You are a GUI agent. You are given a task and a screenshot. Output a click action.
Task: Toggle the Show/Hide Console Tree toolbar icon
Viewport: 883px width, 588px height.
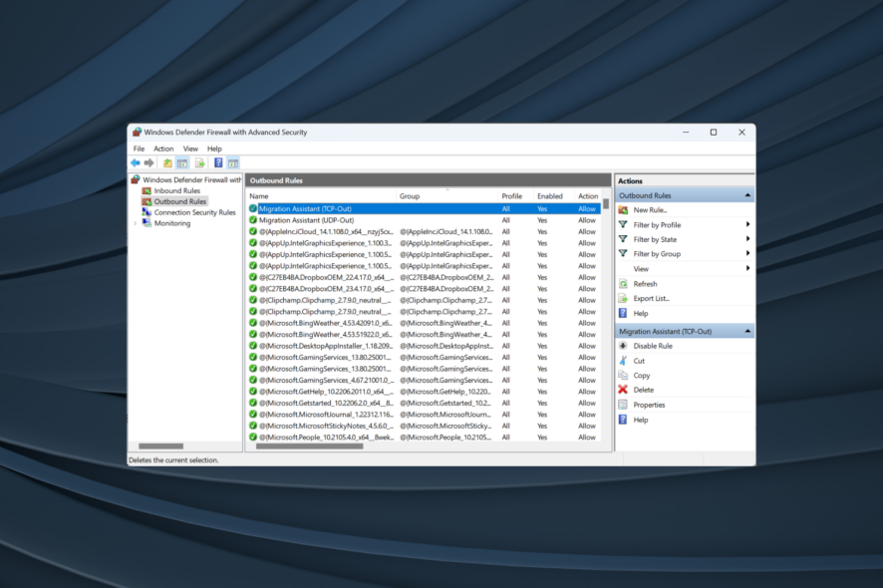pyautogui.click(x=182, y=162)
